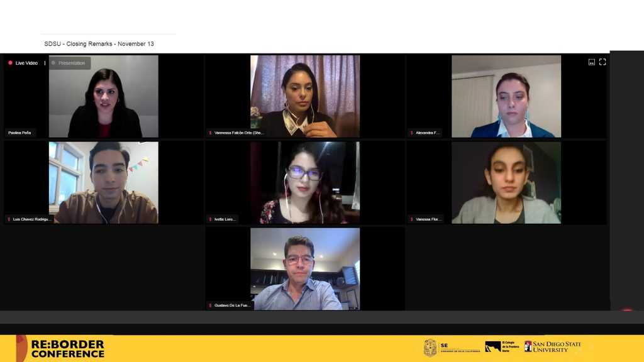644x362 pixels.
Task: Switch to the Presentation view tab
Action: click(70, 63)
